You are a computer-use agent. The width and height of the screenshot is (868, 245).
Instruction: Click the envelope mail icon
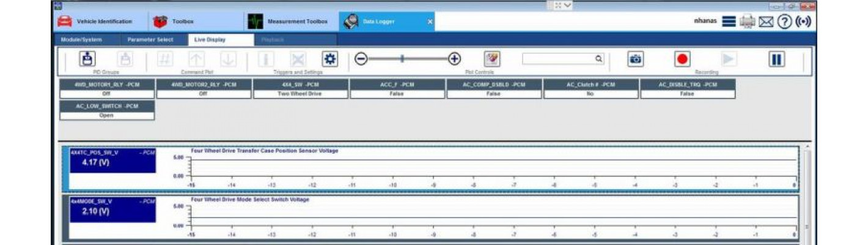[766, 21]
